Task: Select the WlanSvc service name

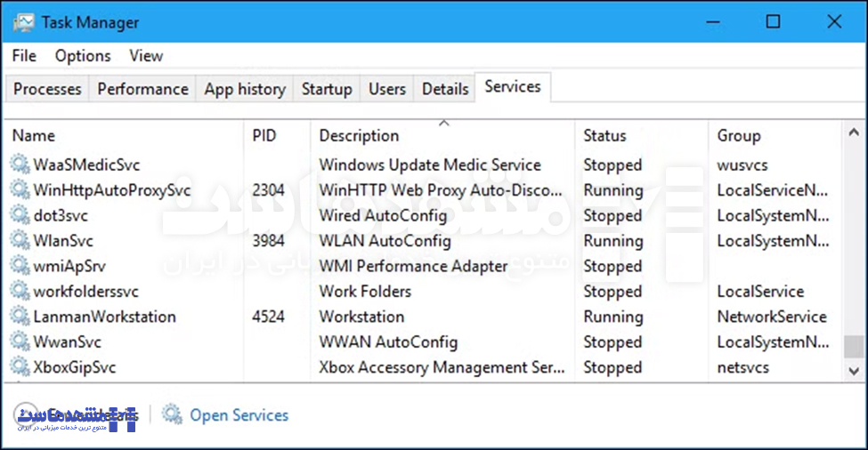Action: [x=63, y=241]
